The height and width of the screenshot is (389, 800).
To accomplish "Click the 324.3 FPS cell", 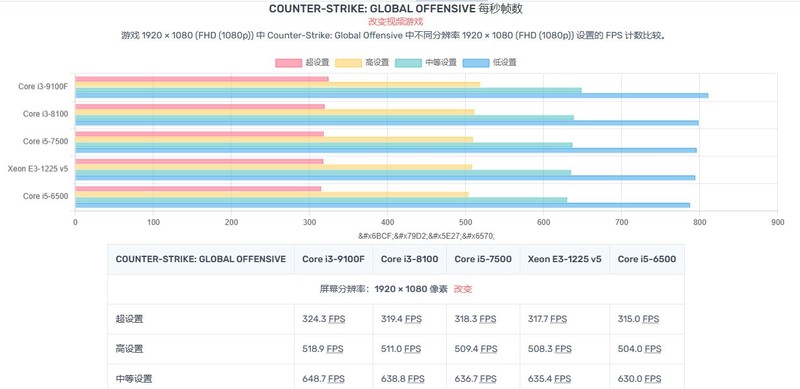I will coord(334,320).
